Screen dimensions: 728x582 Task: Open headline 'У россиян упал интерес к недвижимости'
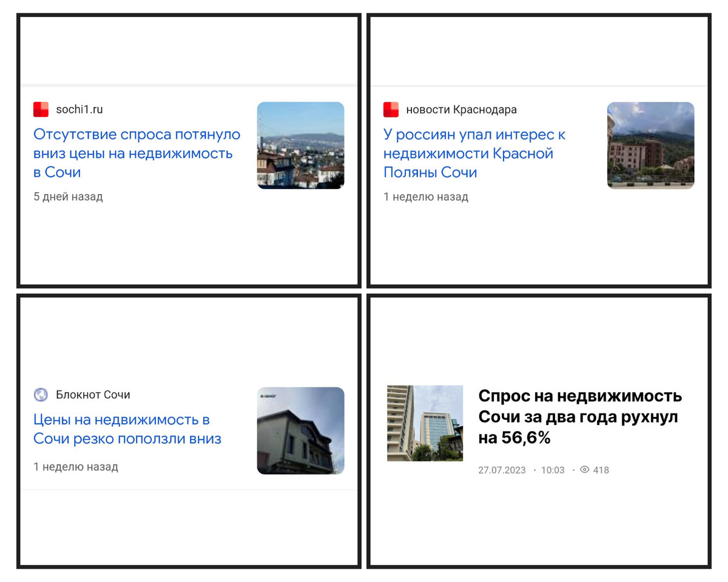click(474, 153)
